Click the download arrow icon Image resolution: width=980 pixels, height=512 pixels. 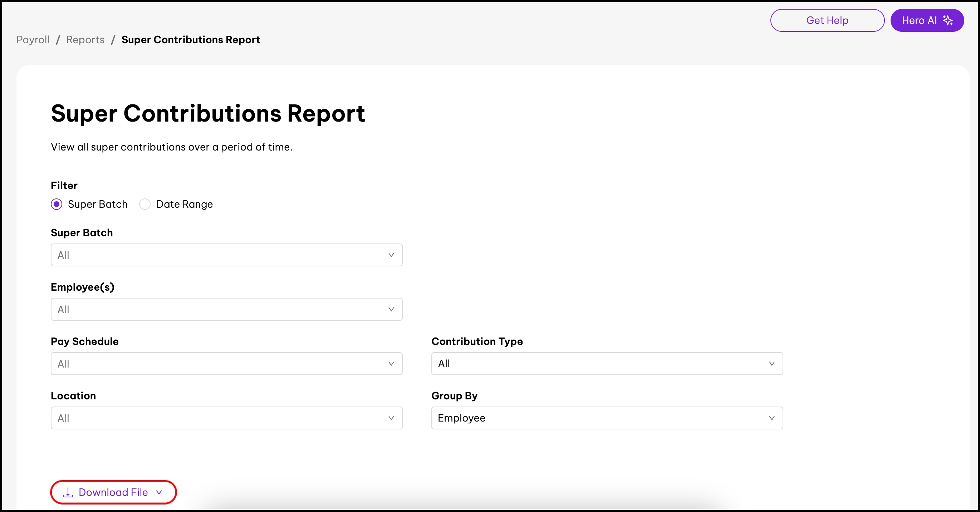tap(68, 492)
